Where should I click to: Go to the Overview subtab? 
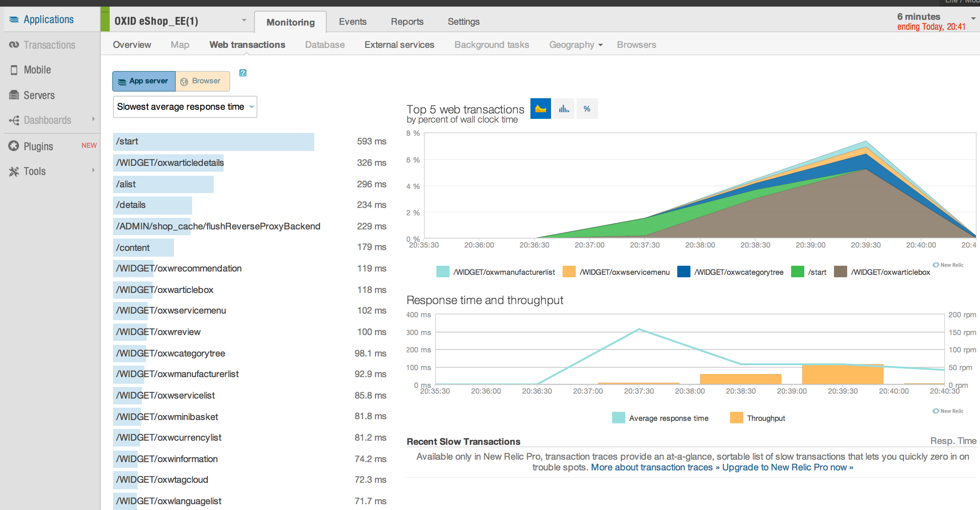coord(132,45)
